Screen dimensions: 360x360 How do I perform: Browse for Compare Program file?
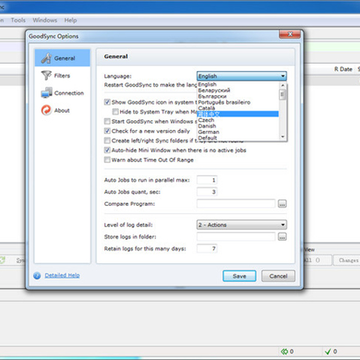(x=282, y=204)
